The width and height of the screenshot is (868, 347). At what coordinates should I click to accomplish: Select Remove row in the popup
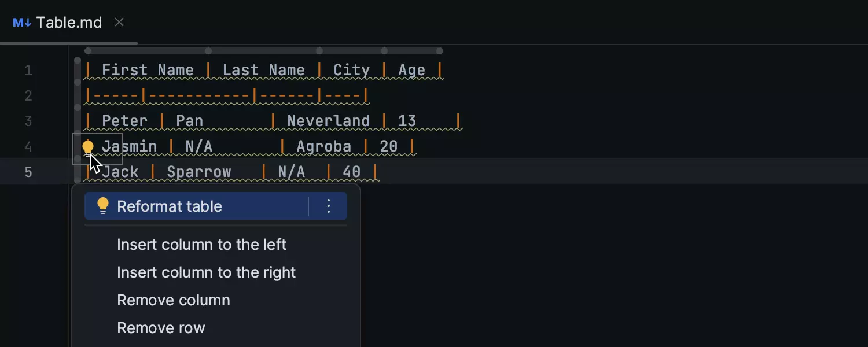(161, 328)
